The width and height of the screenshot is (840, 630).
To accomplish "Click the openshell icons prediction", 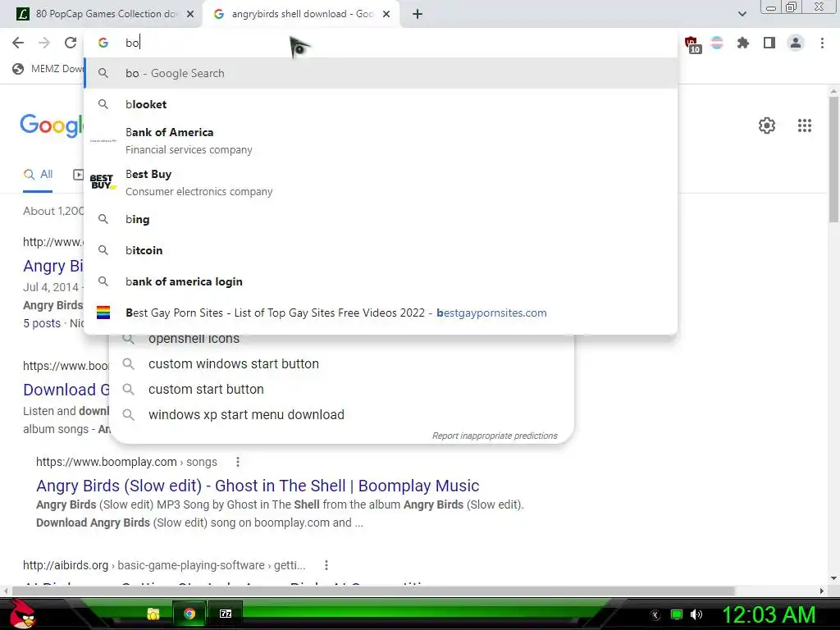I will (x=341, y=339).
